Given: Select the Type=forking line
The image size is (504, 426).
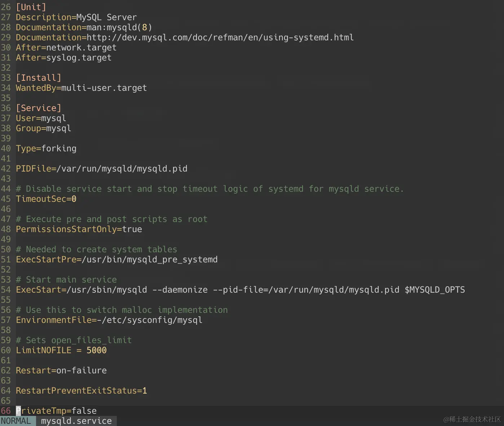Looking at the screenshot, I should point(46,148).
